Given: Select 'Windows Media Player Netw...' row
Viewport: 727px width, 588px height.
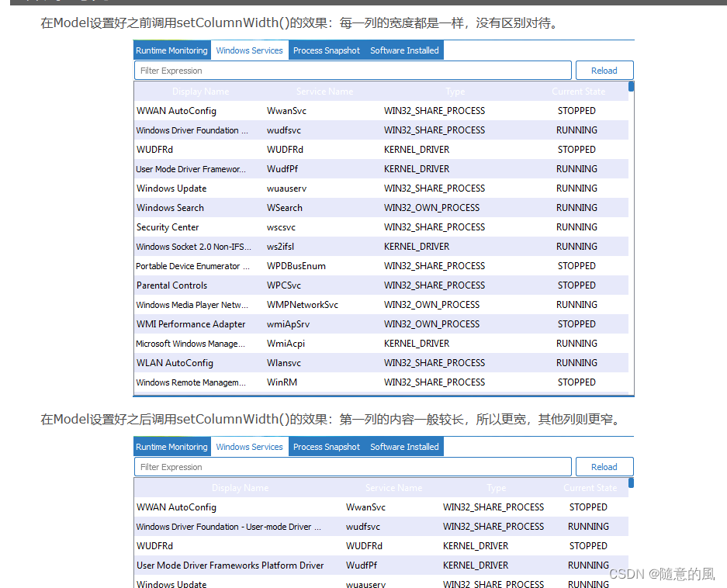Looking at the screenshot, I should click(x=381, y=305).
